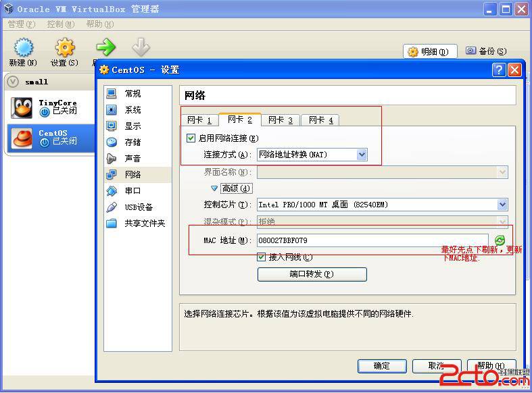The width and height of the screenshot is (532, 393).
Task: Select the TinyCore virtual machine
Action: (51, 107)
